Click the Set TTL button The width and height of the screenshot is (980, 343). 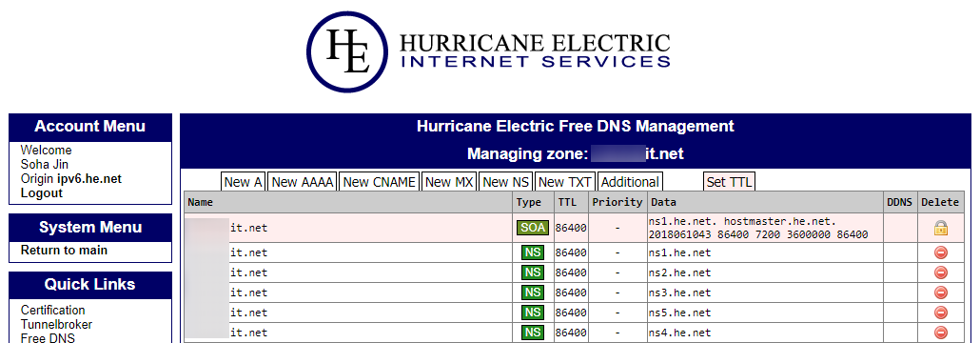tap(729, 182)
